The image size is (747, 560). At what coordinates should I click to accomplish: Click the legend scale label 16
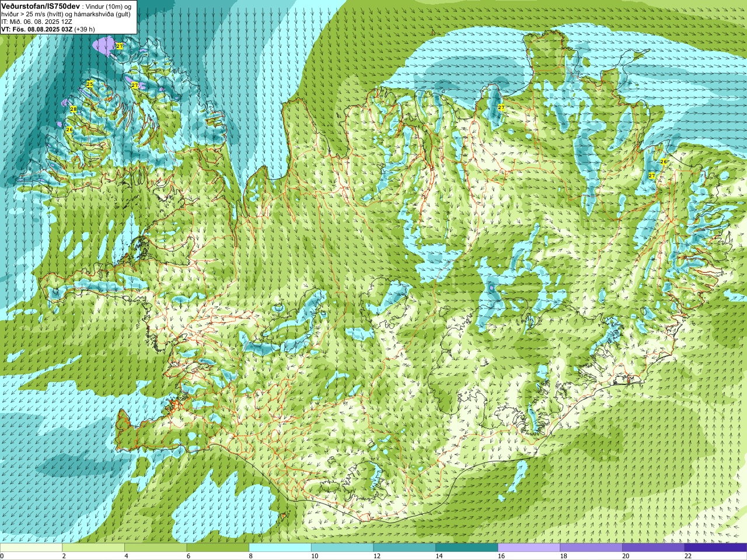point(501,556)
